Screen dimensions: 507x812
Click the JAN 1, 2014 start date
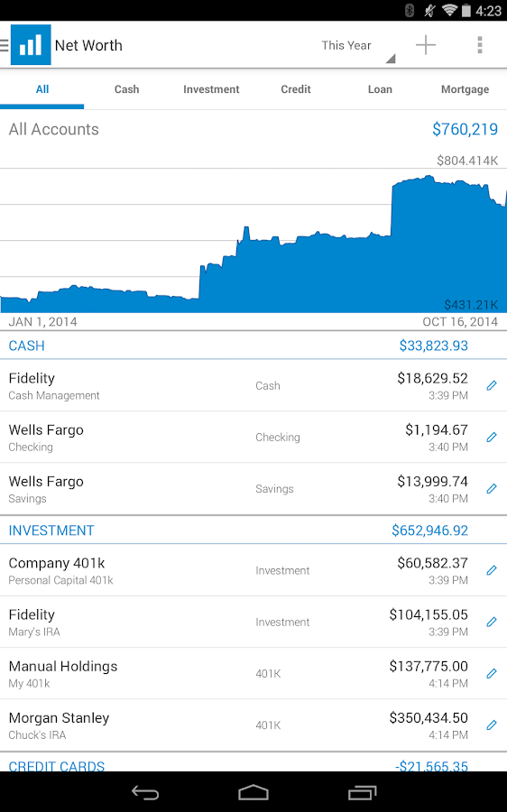[43, 321]
